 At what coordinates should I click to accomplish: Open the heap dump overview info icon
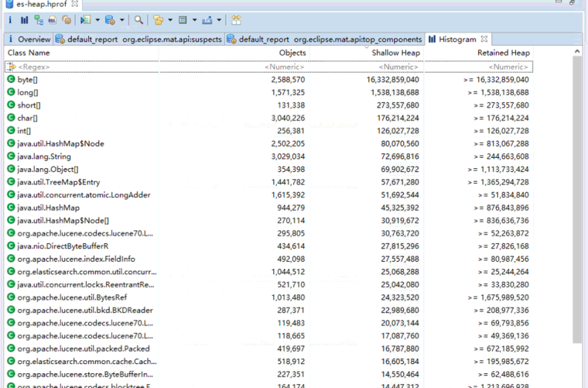click(10, 20)
